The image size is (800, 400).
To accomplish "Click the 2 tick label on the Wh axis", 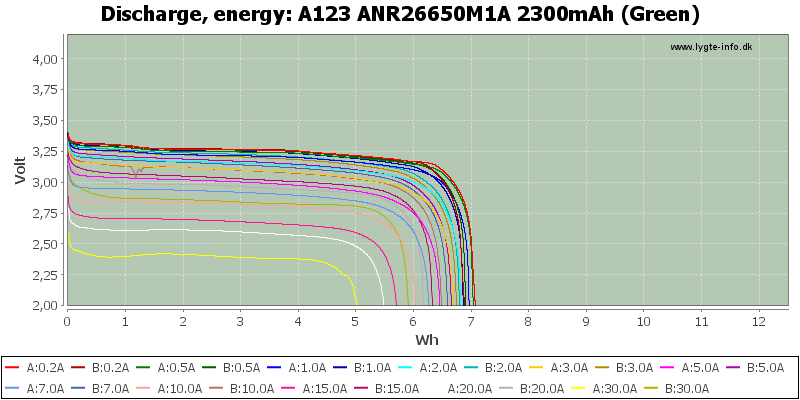I will (x=183, y=322).
